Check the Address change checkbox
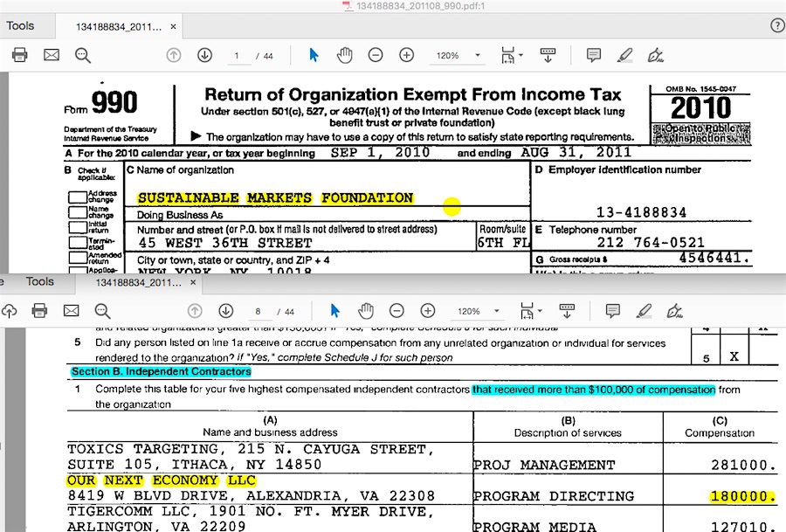786x532 pixels. point(77,197)
